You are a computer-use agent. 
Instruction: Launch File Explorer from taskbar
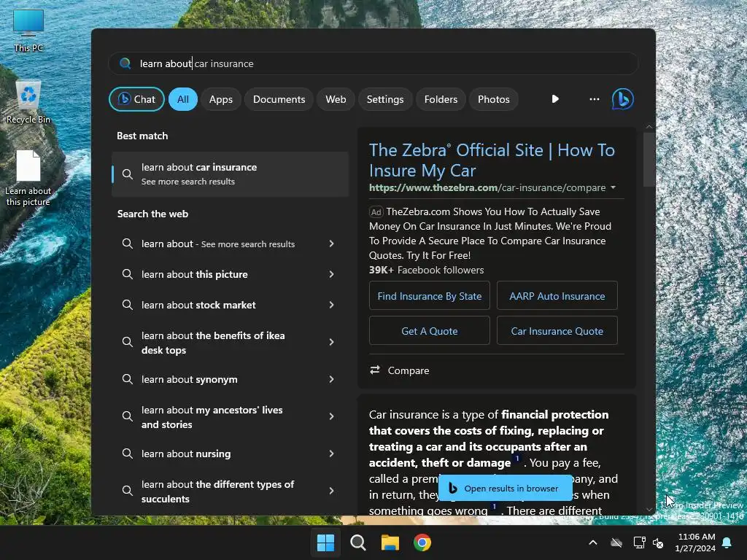click(390, 542)
